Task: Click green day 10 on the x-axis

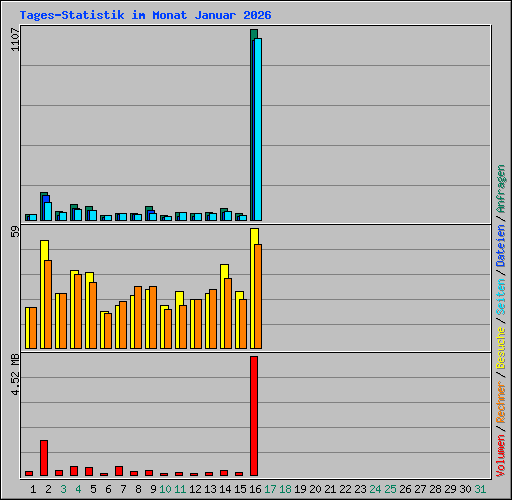Action: click(x=165, y=489)
